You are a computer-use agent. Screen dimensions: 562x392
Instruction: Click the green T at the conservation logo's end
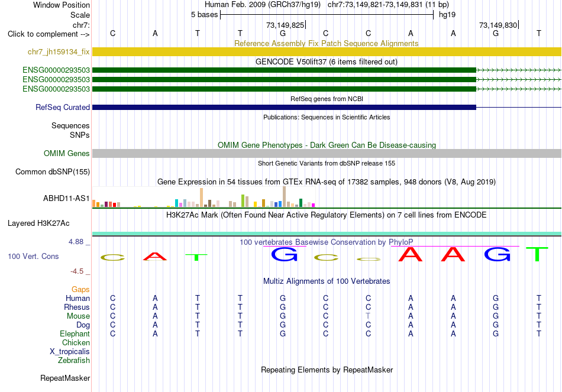coord(537,254)
